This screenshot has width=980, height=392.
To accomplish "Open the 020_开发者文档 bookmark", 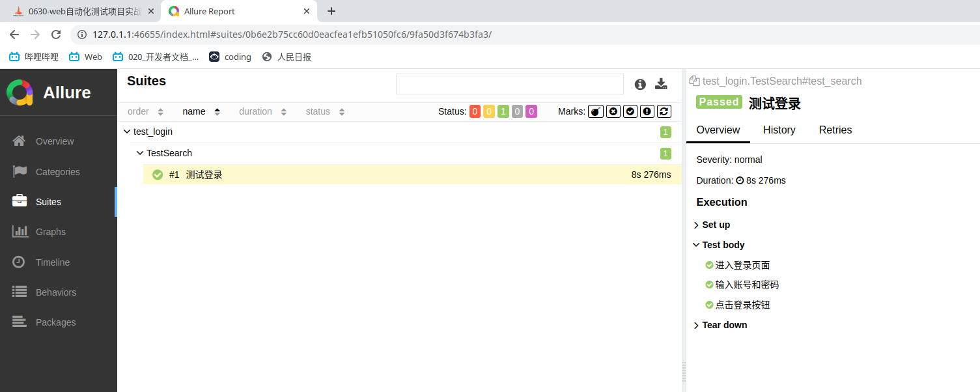I will click(156, 57).
